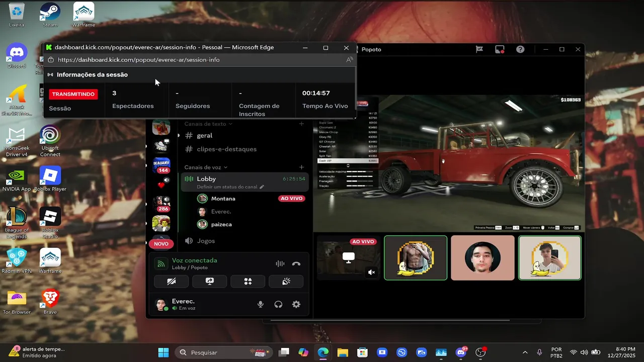644x362 pixels.
Task: Open Discord inbox flag icon
Action: 479,49
